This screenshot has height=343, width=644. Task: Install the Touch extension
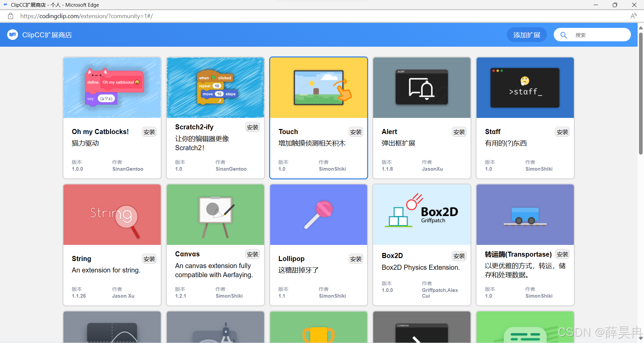pos(356,132)
